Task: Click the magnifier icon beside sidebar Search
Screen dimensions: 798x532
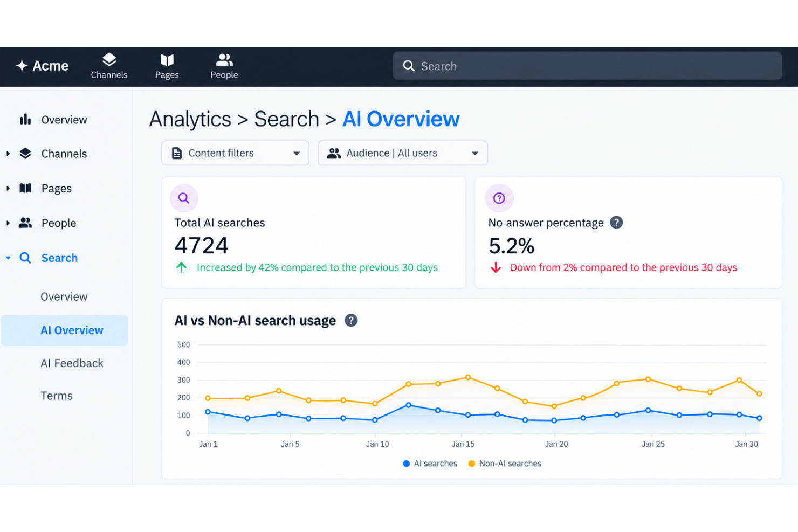Action: click(x=25, y=258)
